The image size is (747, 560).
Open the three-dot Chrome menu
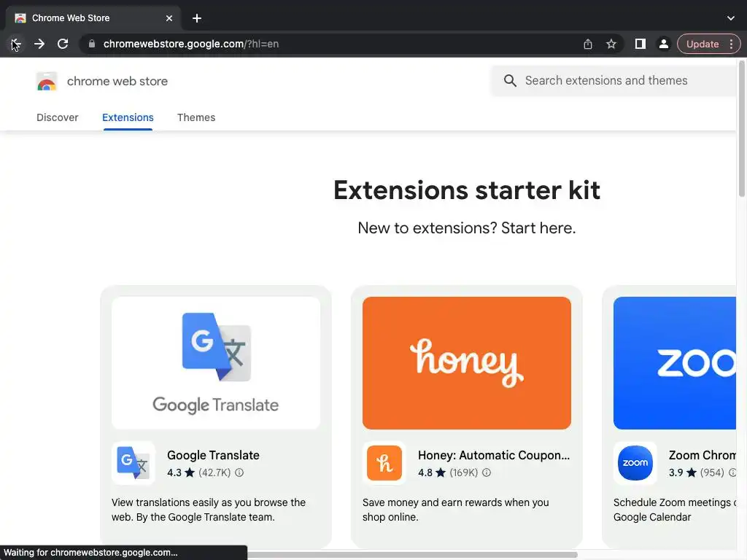(731, 44)
